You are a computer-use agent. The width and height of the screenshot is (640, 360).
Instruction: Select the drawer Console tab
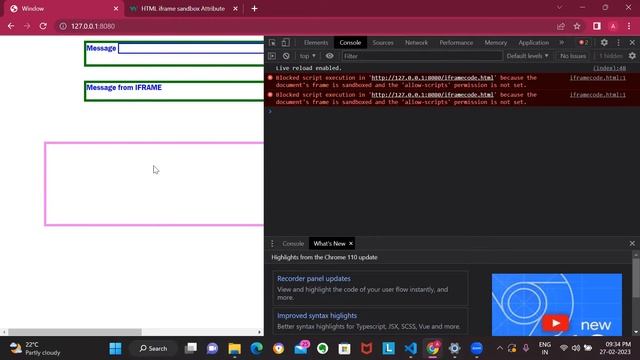pyautogui.click(x=293, y=243)
